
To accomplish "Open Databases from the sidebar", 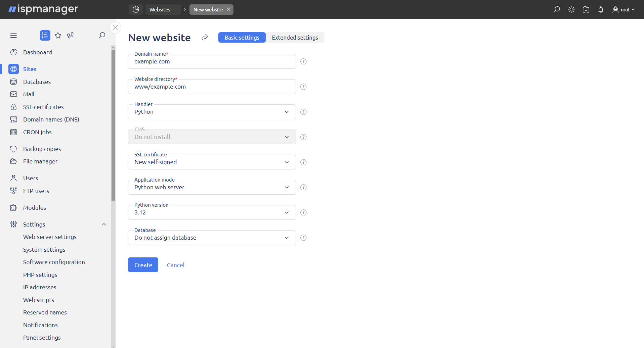I will coord(37,82).
